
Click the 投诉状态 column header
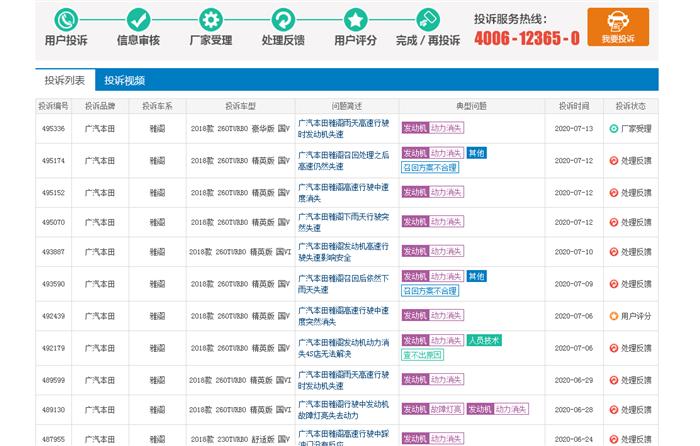631,106
